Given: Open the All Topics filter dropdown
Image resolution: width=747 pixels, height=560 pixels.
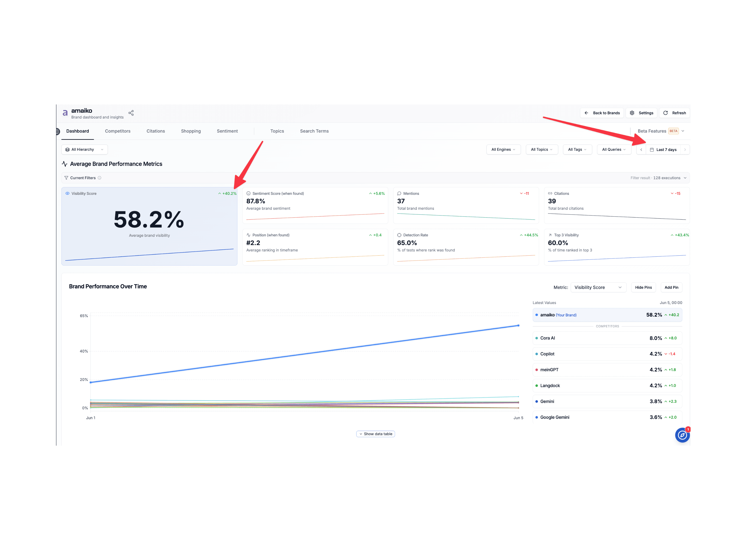Looking at the screenshot, I should [x=542, y=150].
